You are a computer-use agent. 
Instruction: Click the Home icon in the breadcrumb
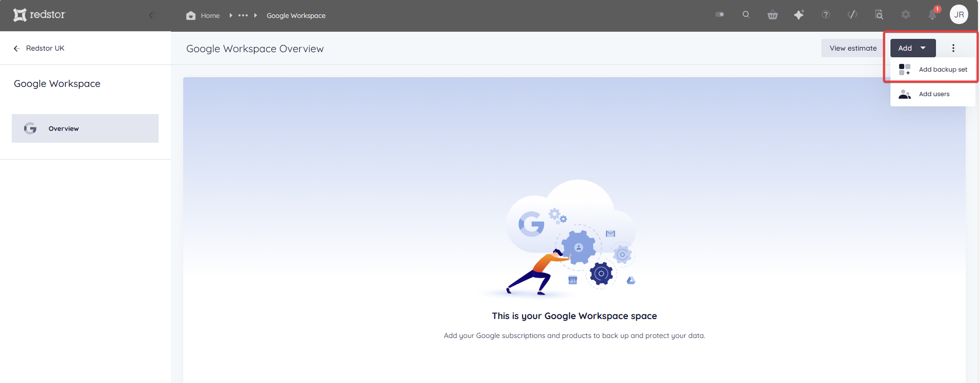click(191, 15)
